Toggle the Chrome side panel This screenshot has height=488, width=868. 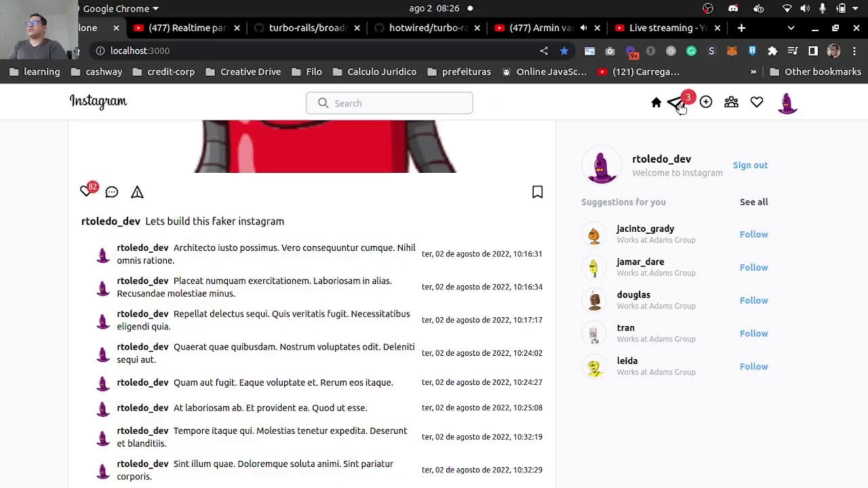point(813,51)
